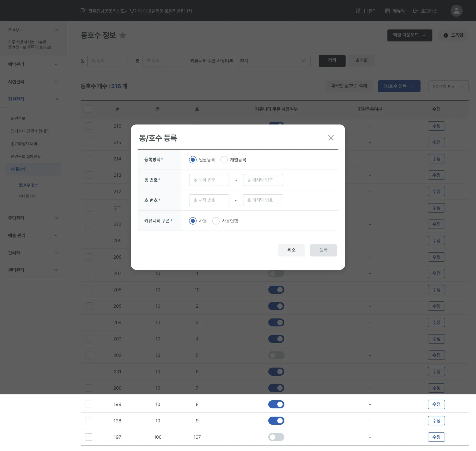Image resolution: width=476 pixels, height=451 pixels.
Task: Toggle the coupon switch for row 197
Action: coord(276,437)
